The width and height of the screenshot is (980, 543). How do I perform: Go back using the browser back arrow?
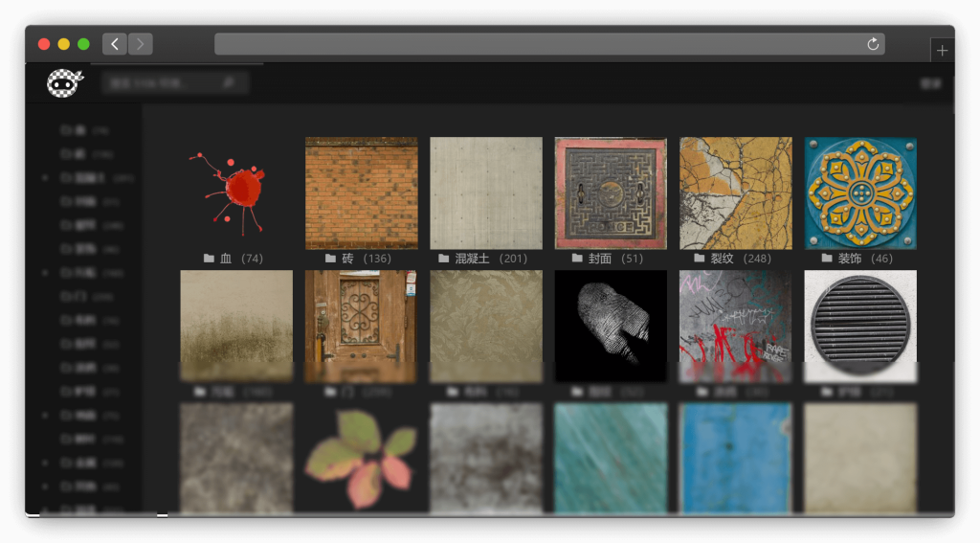coord(114,44)
